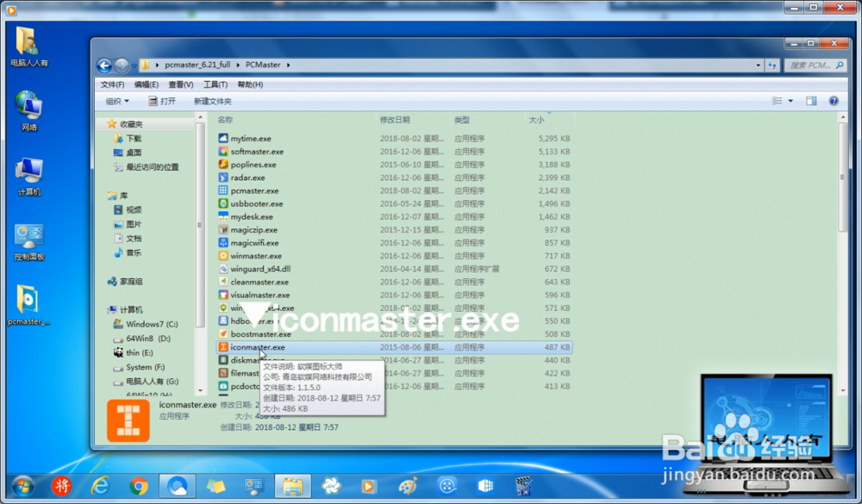Select 家庭组 in navigation pane
The image size is (862, 504).
pos(131,282)
